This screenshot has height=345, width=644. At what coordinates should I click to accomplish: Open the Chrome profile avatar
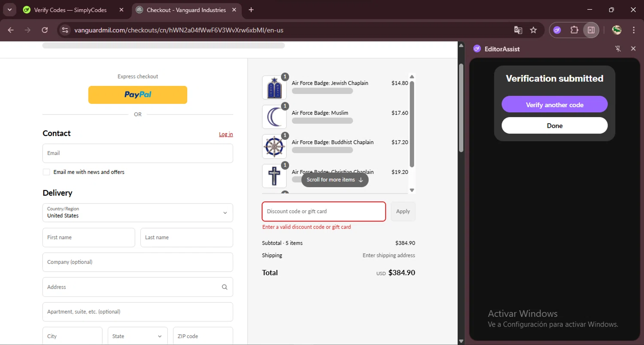pyautogui.click(x=617, y=30)
